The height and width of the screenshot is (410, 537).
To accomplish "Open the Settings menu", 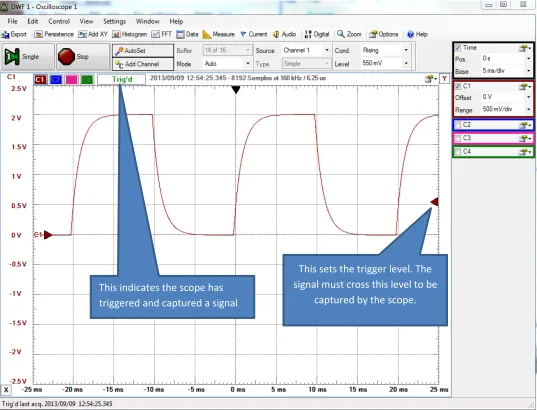I will pos(114,21).
